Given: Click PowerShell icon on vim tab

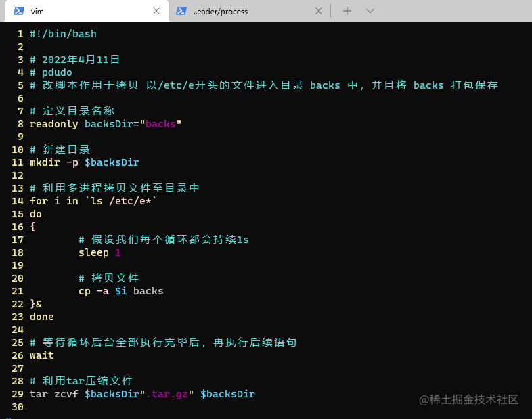Looking at the screenshot, I should [x=19, y=12].
